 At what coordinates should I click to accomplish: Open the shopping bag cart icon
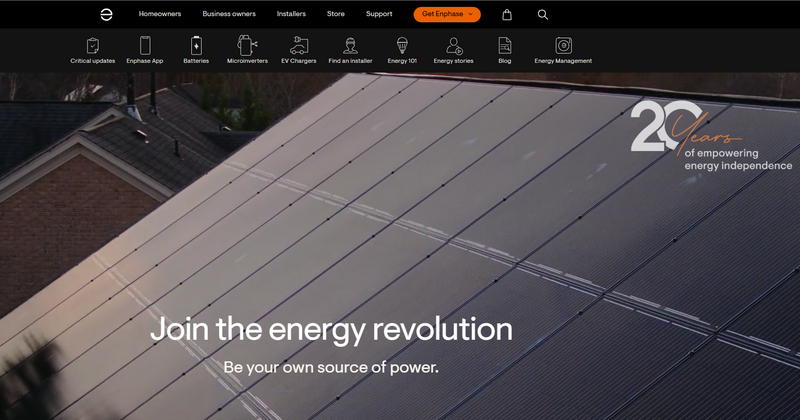(x=507, y=15)
